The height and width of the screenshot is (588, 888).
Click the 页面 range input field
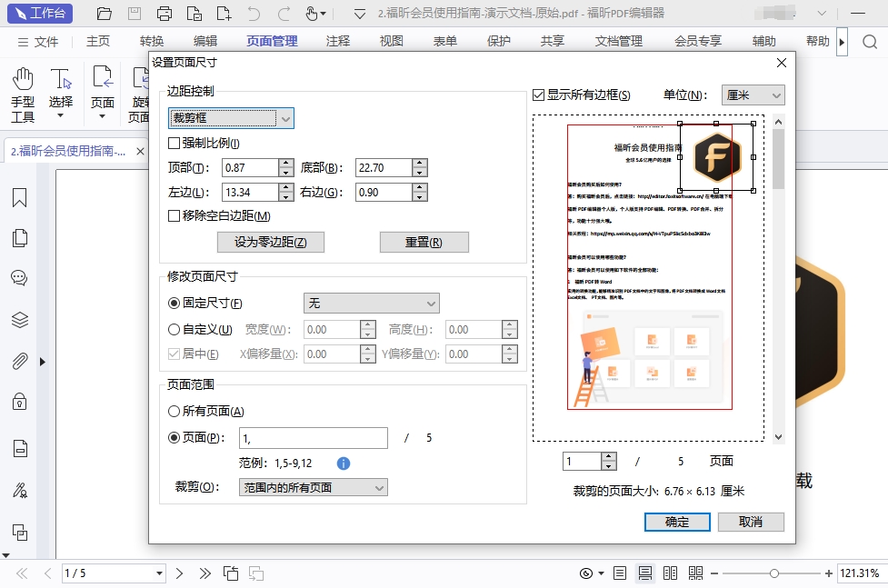point(313,438)
